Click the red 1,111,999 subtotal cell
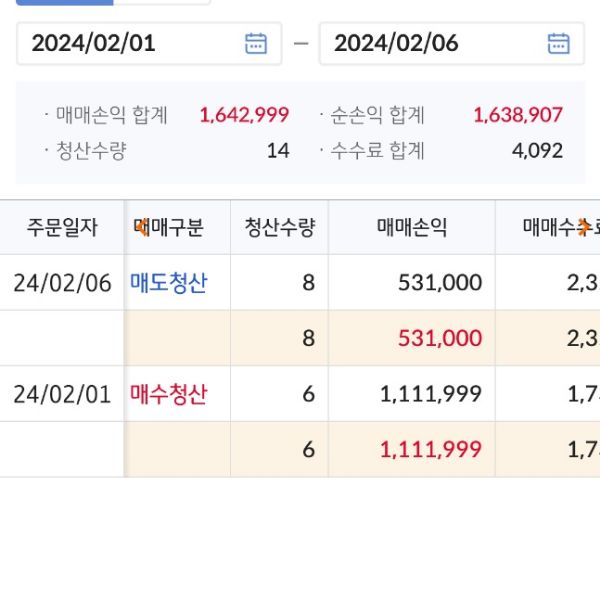600x600 pixels. click(x=431, y=450)
